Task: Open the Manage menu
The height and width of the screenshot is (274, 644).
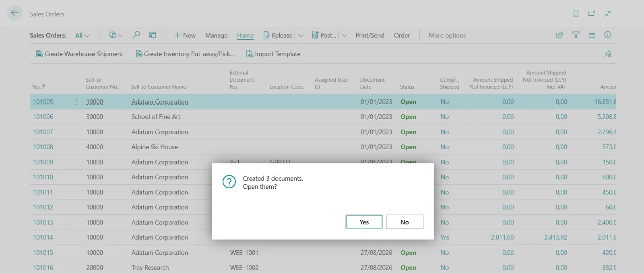Action: click(216, 35)
